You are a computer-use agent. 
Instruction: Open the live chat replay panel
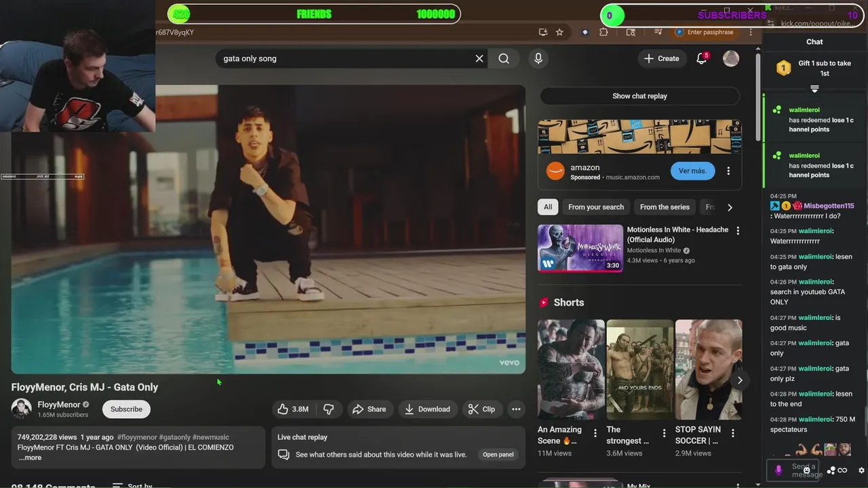click(x=498, y=454)
